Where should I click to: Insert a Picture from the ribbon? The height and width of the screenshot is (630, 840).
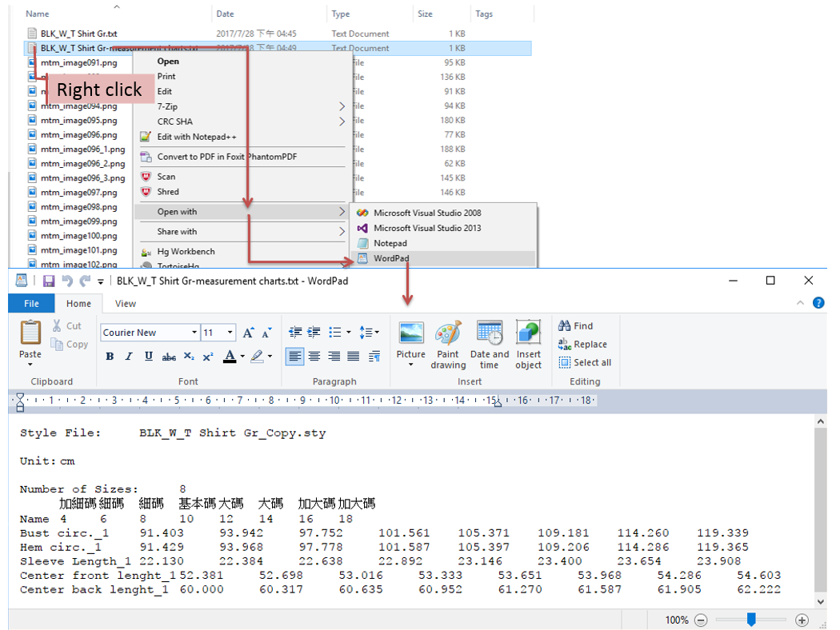pos(411,333)
